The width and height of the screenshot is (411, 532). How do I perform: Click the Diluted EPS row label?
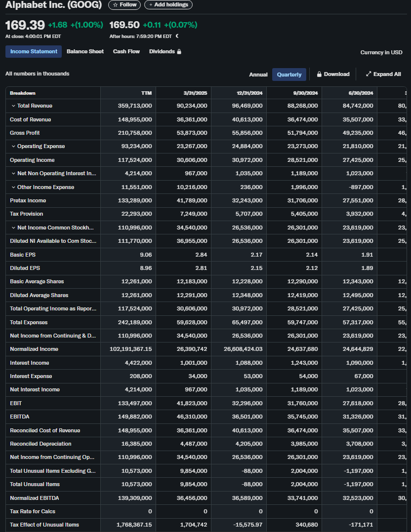pos(25,268)
